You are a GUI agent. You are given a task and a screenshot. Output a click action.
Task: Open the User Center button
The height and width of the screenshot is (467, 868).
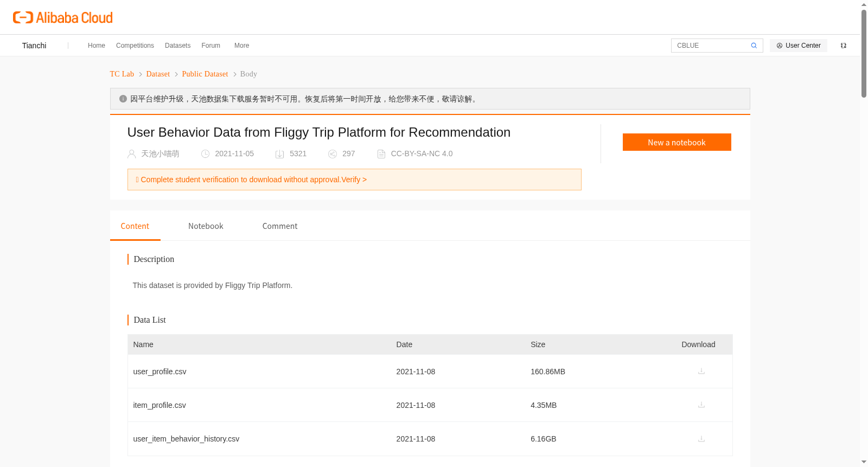799,46
